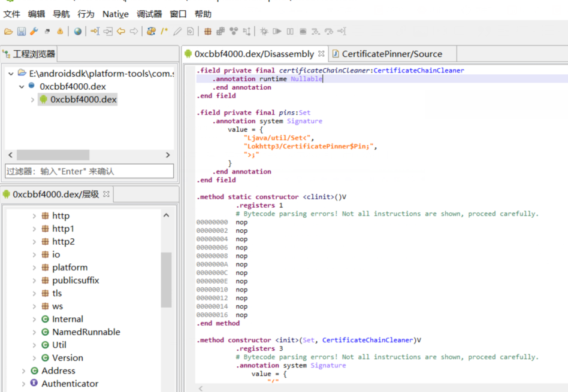Image resolution: width=568 pixels, height=392 pixels.
Task: Click the yellow back arrow icon
Action: (x=121, y=31)
